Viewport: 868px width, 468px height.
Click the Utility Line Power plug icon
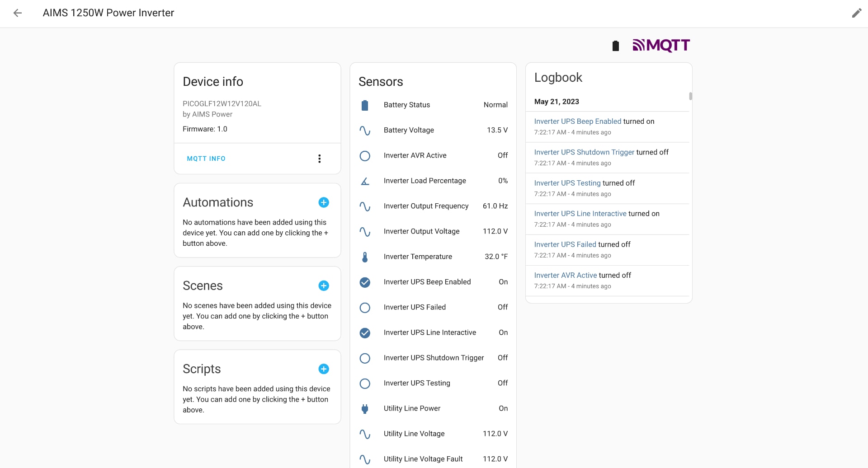(365, 408)
